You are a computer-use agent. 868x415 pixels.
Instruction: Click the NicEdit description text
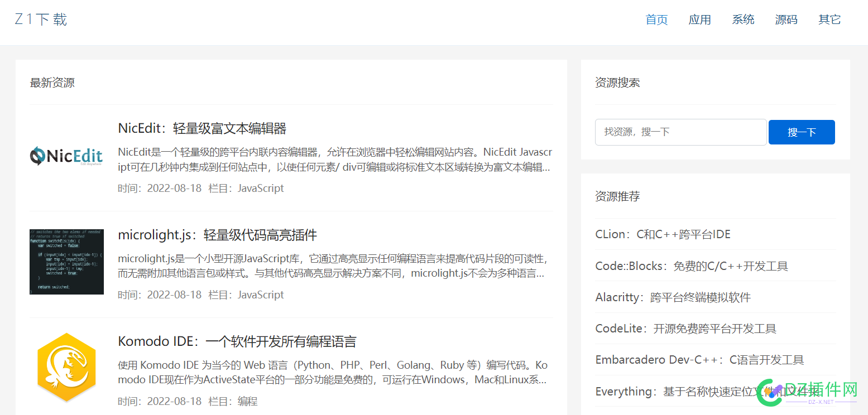(335, 160)
